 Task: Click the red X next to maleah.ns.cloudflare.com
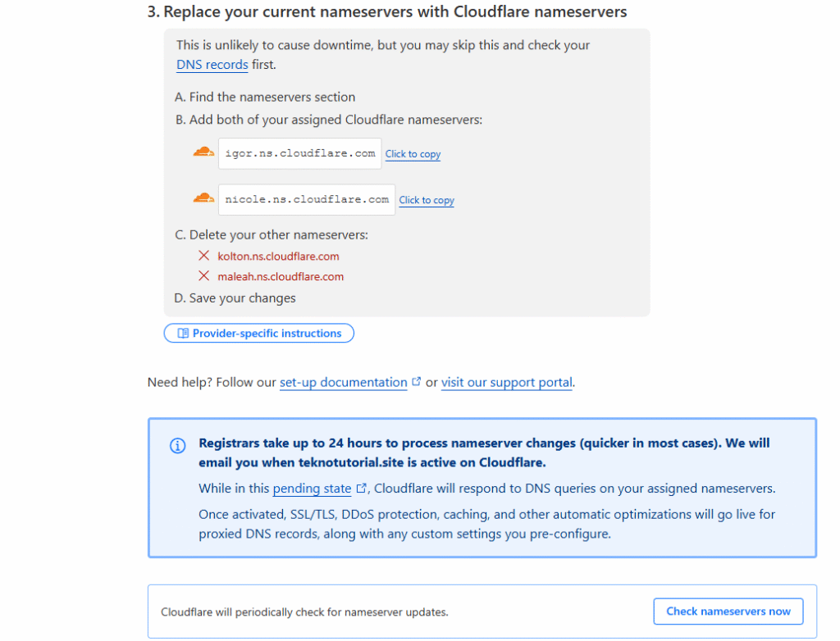click(x=203, y=275)
